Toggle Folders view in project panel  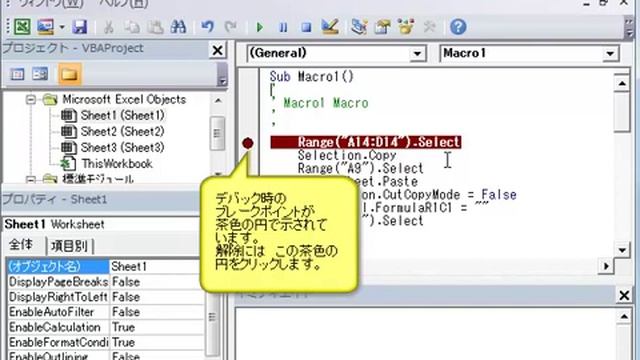[x=69, y=74]
